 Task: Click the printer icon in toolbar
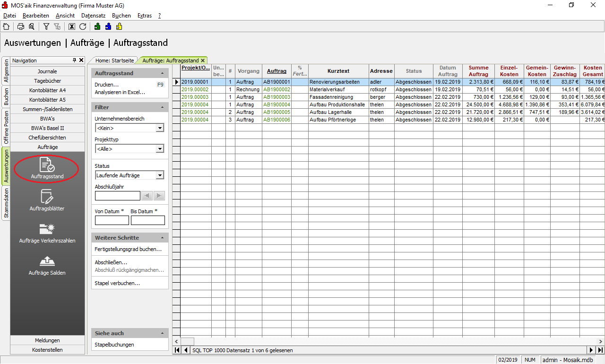pos(21,26)
